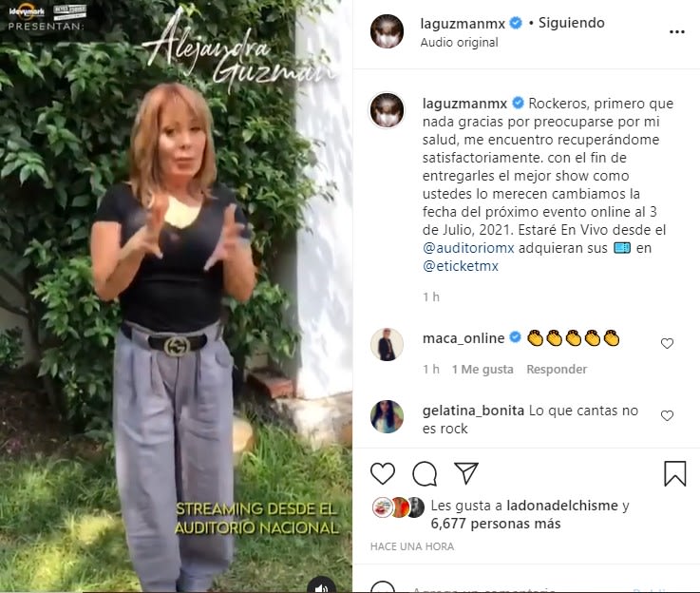Click the Siguiendo following button

pos(572,23)
